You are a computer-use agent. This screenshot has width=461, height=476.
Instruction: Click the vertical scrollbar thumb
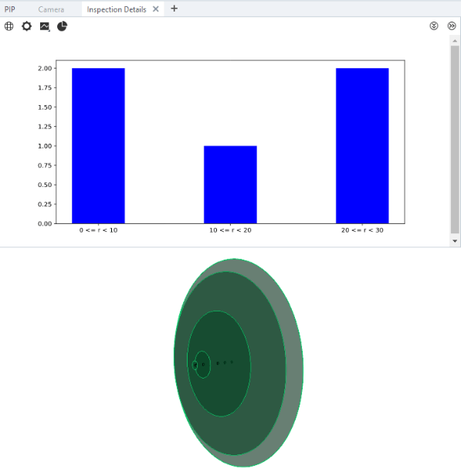(x=455, y=140)
